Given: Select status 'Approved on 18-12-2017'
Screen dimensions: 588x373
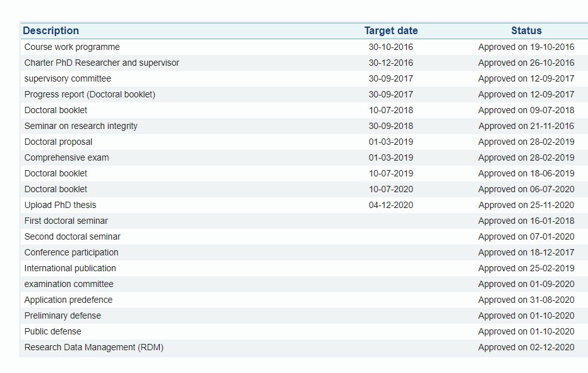Looking at the screenshot, I should click(x=526, y=252).
